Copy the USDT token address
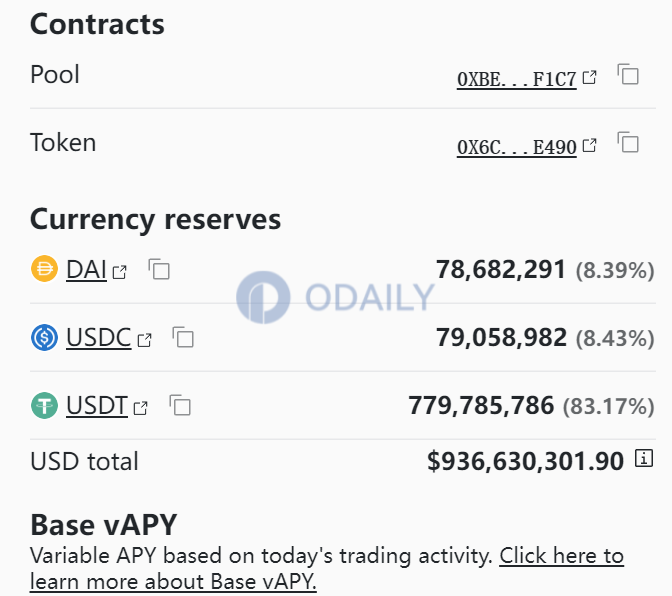 click(x=180, y=406)
